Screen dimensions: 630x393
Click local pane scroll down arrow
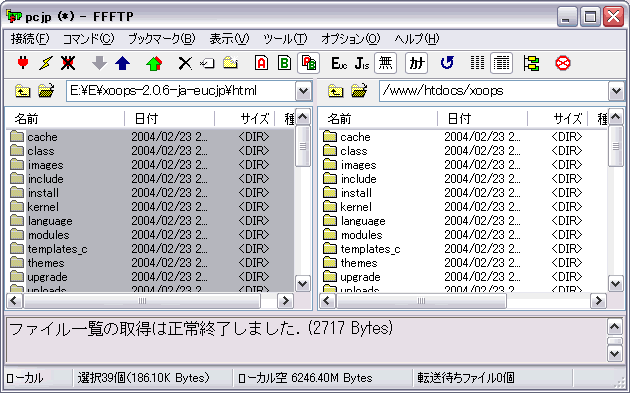pos(303,284)
